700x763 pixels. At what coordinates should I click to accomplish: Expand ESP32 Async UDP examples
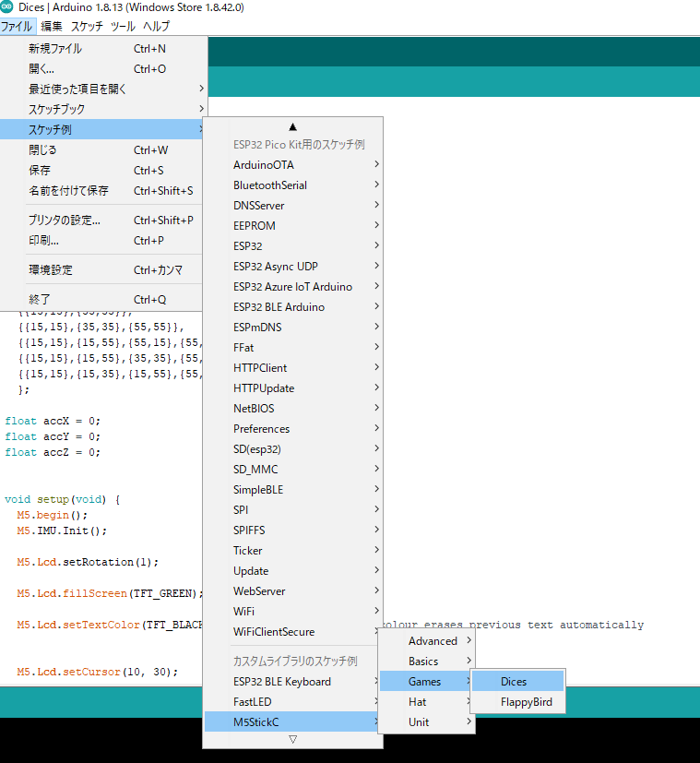click(293, 267)
